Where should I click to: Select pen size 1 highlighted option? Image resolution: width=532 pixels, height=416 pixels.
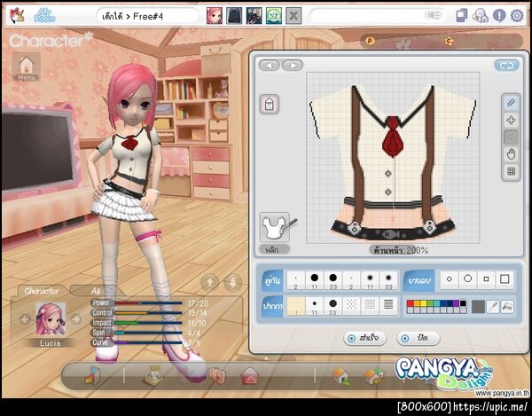pos(296,306)
